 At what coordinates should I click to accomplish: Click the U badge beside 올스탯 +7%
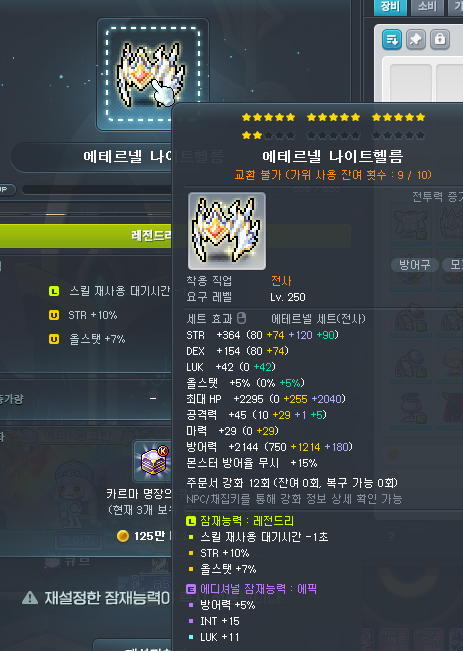pyautogui.click(x=54, y=339)
